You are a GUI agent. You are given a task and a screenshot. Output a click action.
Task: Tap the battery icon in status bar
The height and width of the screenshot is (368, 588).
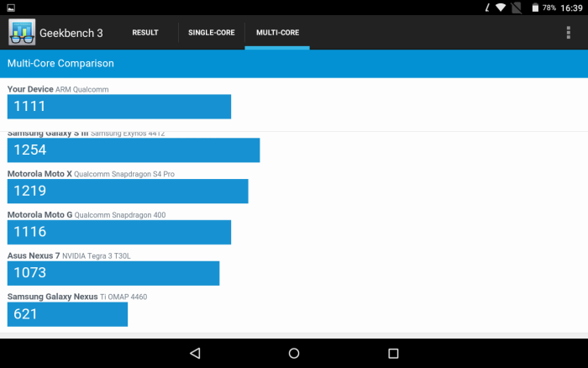pos(535,8)
